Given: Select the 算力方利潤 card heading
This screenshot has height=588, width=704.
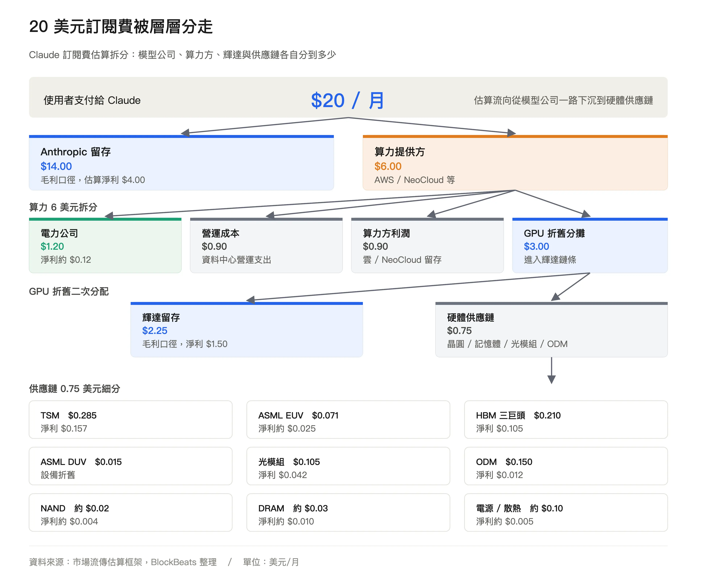Looking at the screenshot, I should [x=386, y=233].
